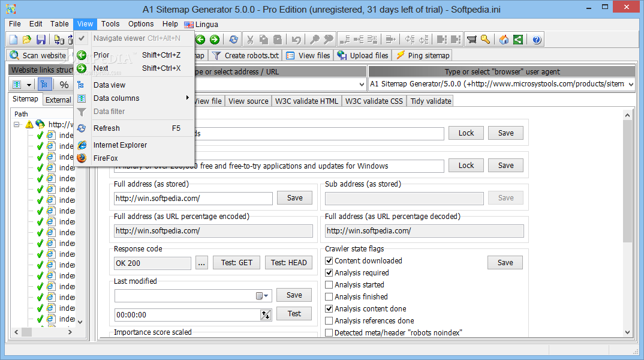Uncheck Content downloaded flag
644x360 pixels.
click(329, 260)
